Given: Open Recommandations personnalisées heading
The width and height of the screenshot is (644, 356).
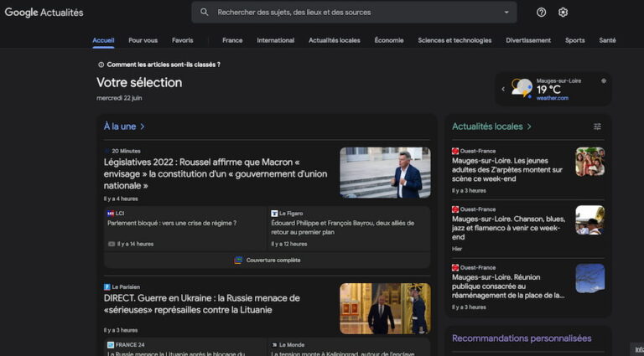Looking at the screenshot, I should point(522,338).
